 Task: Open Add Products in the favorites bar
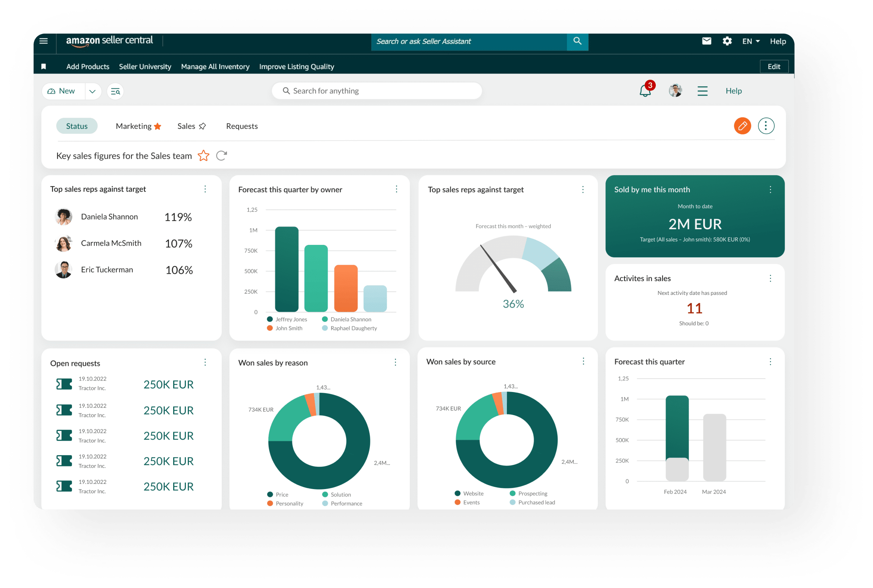(x=88, y=66)
